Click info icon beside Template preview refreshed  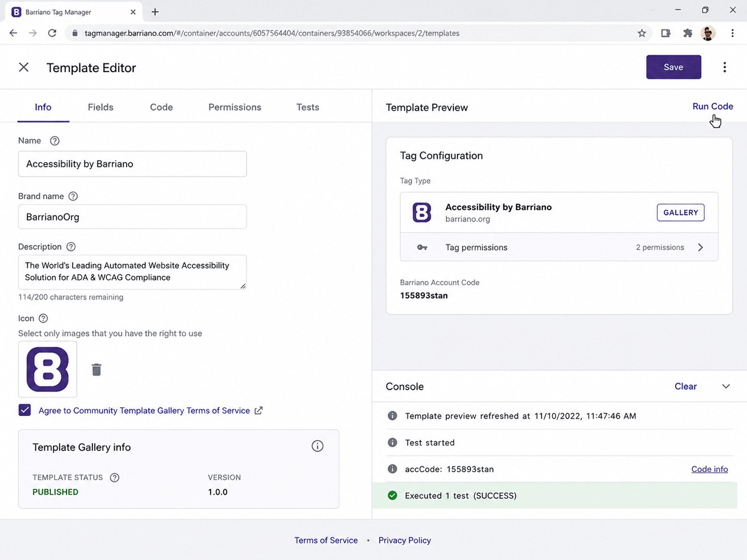[393, 416]
